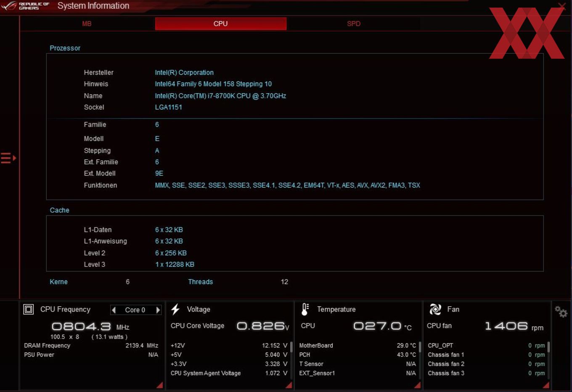Viewport: 572px width, 392px height.
Task: Click the LGA1151 socket value
Action: (x=168, y=107)
